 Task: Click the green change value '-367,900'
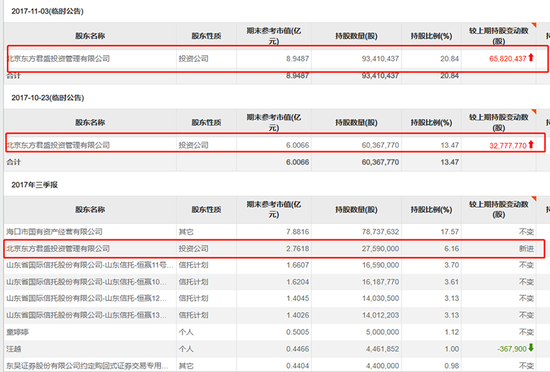[512, 349]
